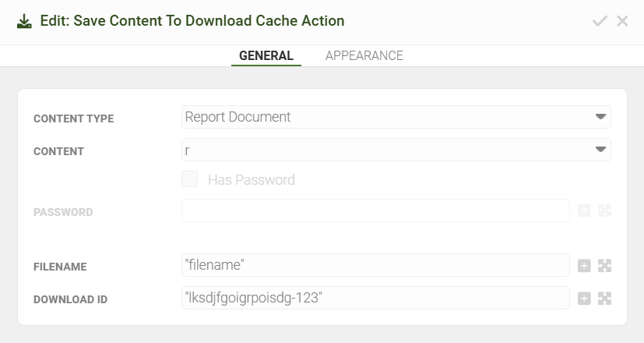The image size is (644, 343).
Task: Click the download icon beside the dialog title
Action: click(x=24, y=21)
